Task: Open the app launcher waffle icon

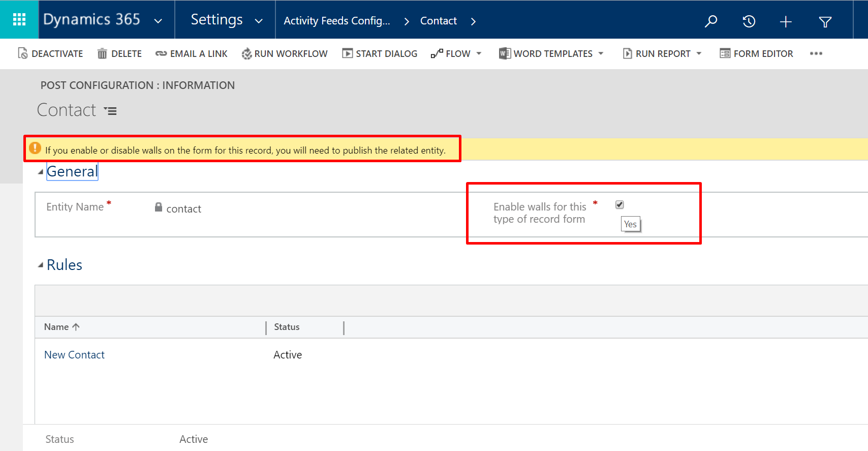Action: pyautogui.click(x=19, y=20)
